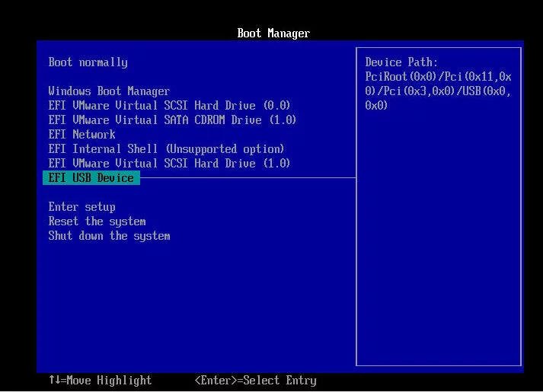Choose Windows Boot Manager entry
Screen dimensions: 543x392
pyautogui.click(x=109, y=91)
